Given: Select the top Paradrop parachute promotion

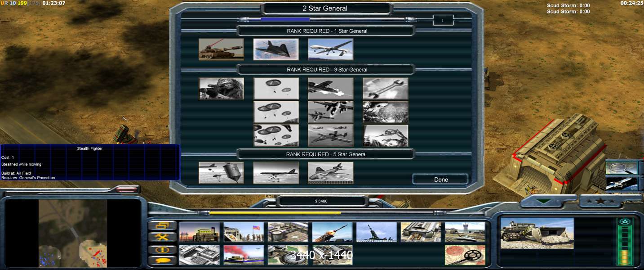Looking at the screenshot, I should [276, 89].
